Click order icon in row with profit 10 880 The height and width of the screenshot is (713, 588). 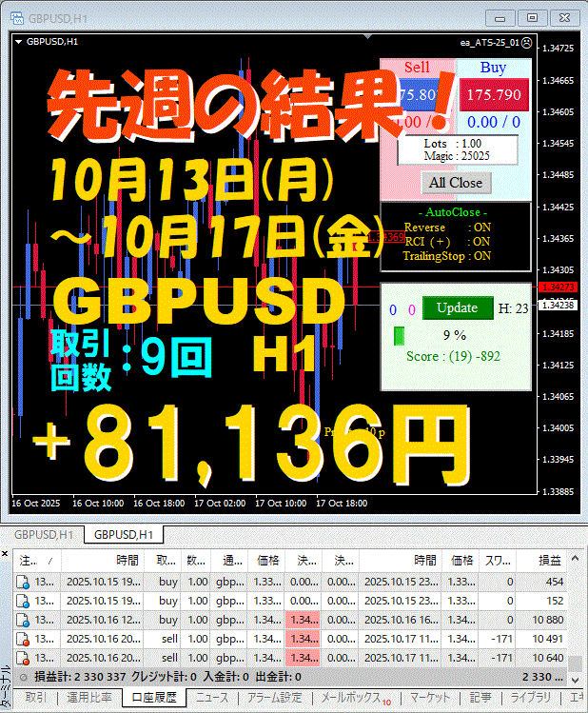pyautogui.click(x=23, y=621)
